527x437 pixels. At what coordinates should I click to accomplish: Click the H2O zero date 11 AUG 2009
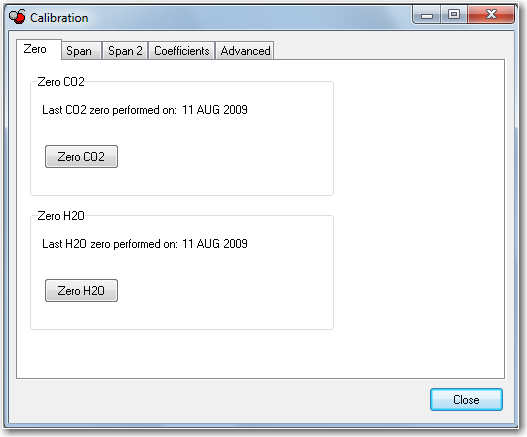click(215, 244)
